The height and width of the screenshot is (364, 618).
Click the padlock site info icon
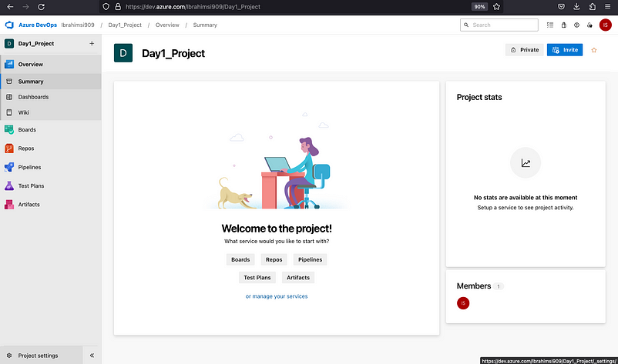117,7
